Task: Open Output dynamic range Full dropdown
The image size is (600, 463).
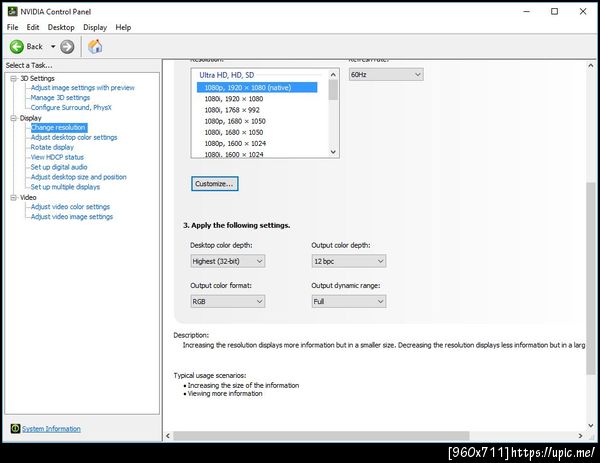Action: [349, 302]
